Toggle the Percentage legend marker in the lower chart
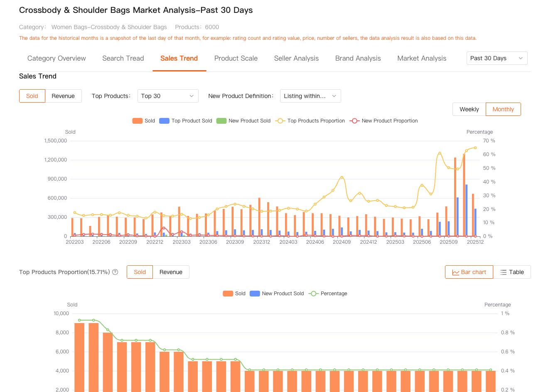 [314, 294]
